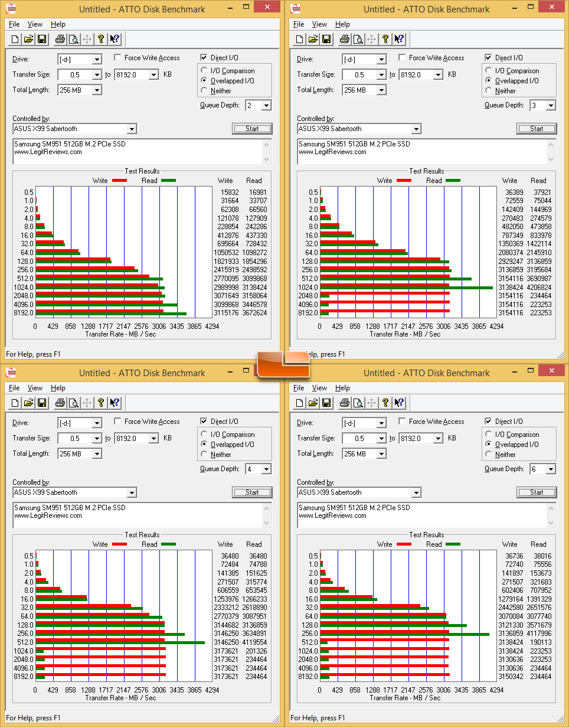
Task: Click Save disk icon in Queue Depth 3 window
Action: click(x=326, y=40)
